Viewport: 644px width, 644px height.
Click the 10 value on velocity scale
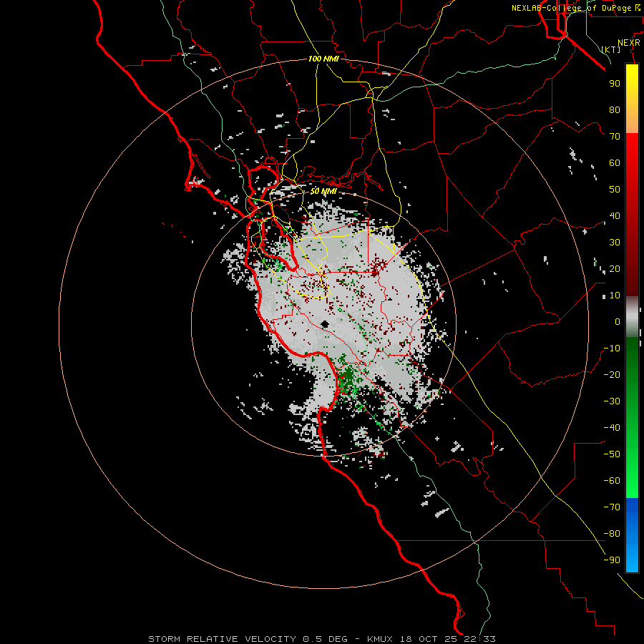coord(615,296)
